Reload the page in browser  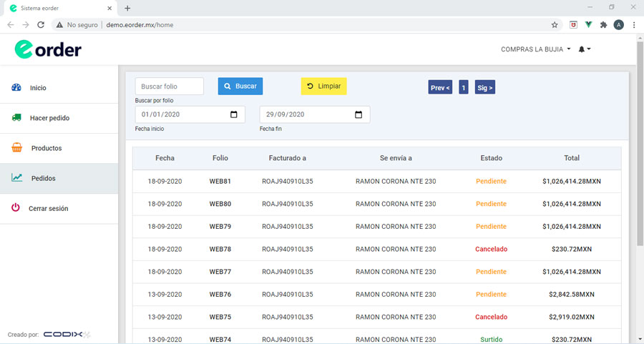[x=41, y=24]
